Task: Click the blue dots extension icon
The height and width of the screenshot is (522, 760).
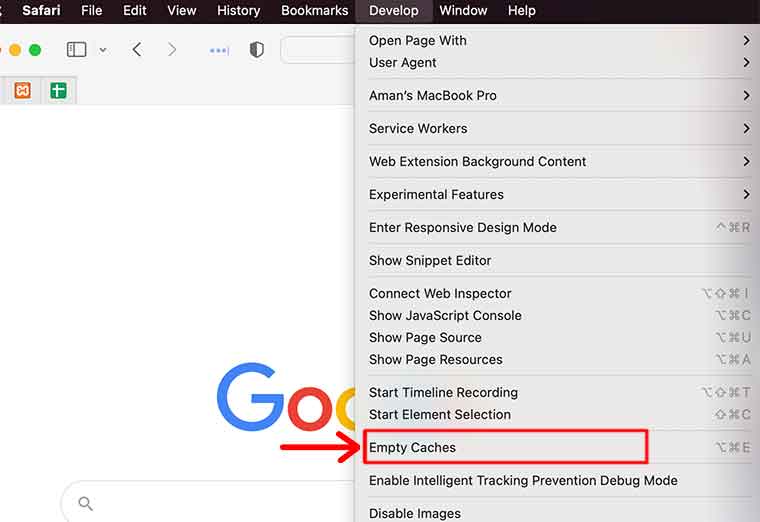Action: click(x=219, y=50)
